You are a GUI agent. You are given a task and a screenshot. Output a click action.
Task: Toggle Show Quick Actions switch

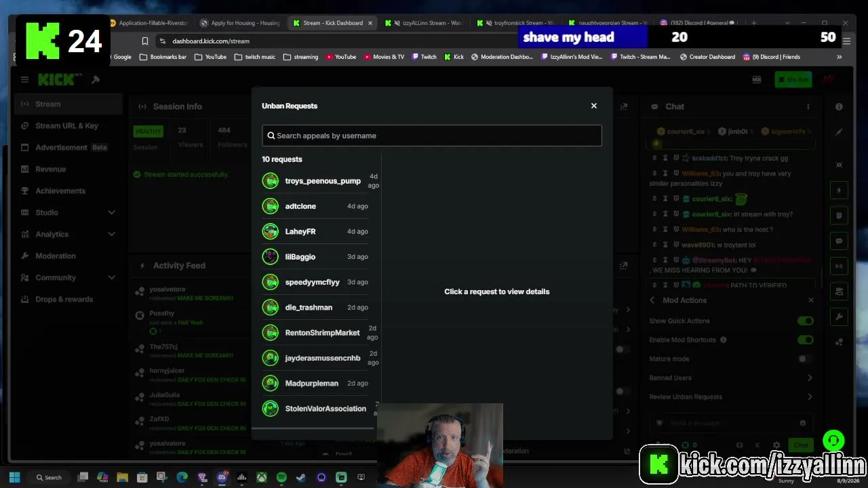805,321
